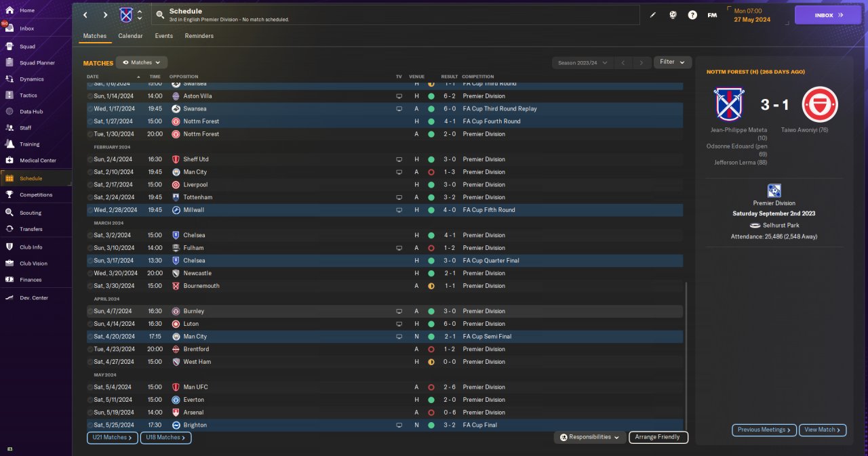868x456 pixels.
Task: Open the Liverpool match row
Action: 384,184
